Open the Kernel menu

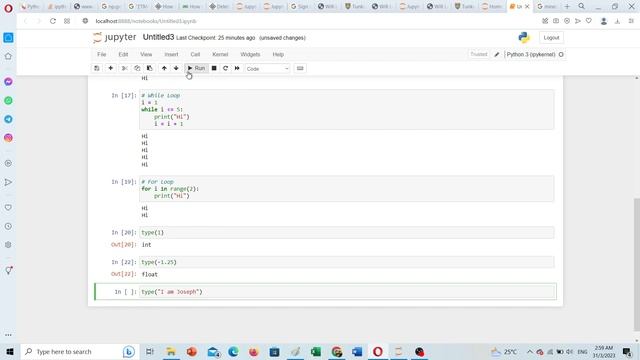coord(220,54)
